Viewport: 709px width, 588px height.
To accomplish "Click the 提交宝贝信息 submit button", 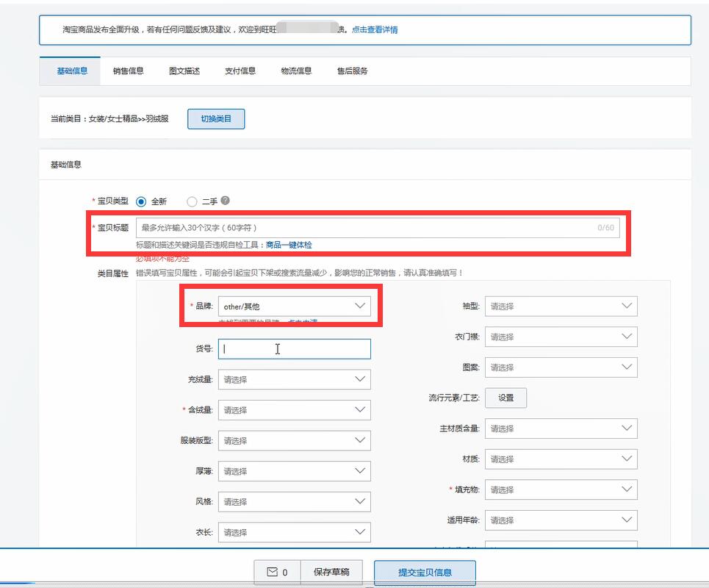I will (x=425, y=572).
